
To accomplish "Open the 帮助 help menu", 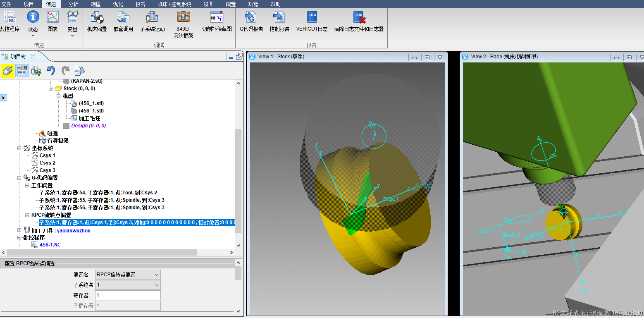I will (x=275, y=4).
